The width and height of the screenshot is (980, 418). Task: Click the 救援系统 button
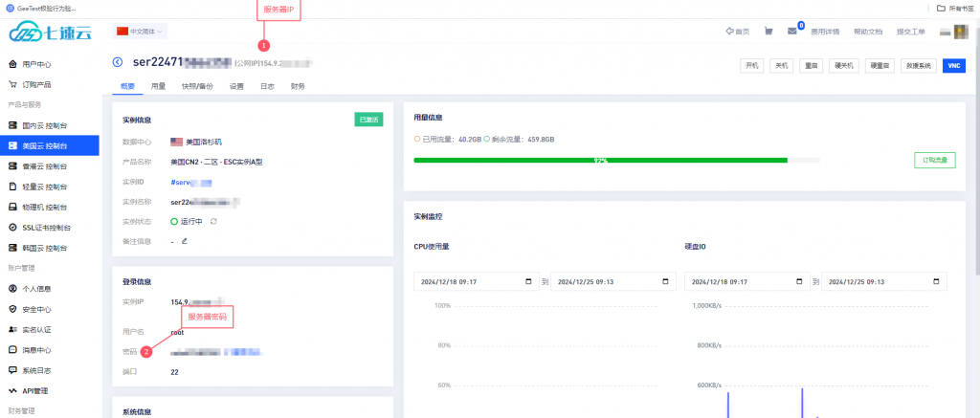919,66
